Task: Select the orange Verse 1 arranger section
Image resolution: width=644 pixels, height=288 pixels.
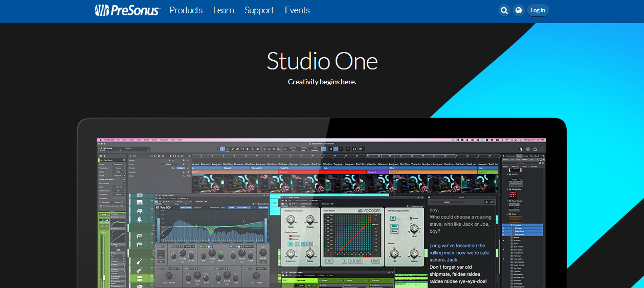Action: click(433, 172)
